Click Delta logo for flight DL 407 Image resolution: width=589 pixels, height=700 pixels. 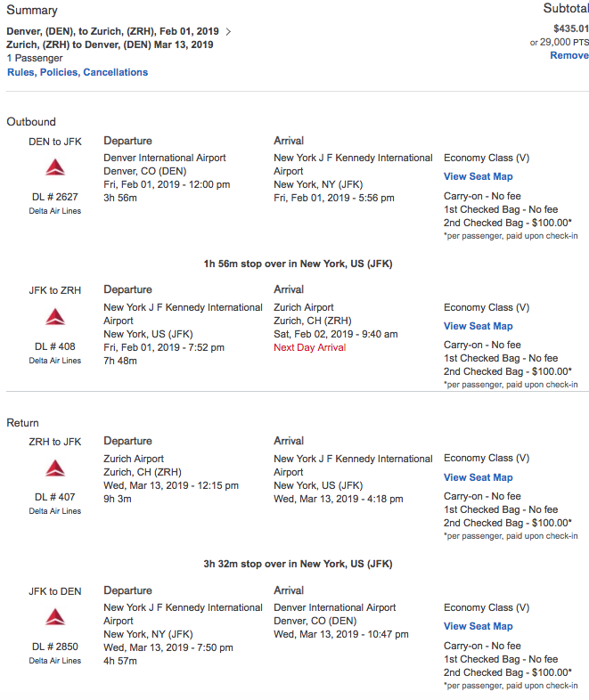click(55, 468)
